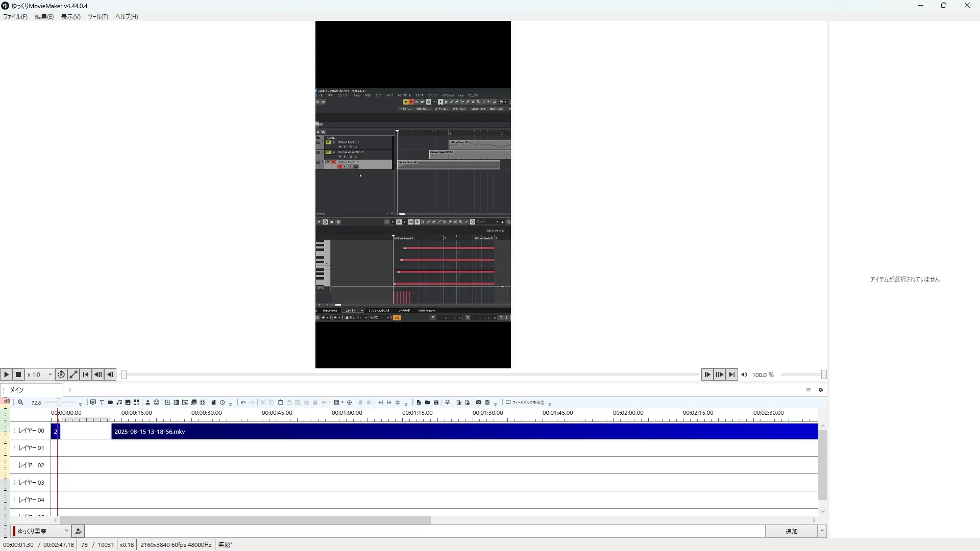Image resolution: width=980 pixels, height=551 pixels.
Task: Click the text item (T) icon
Action: [102, 403]
